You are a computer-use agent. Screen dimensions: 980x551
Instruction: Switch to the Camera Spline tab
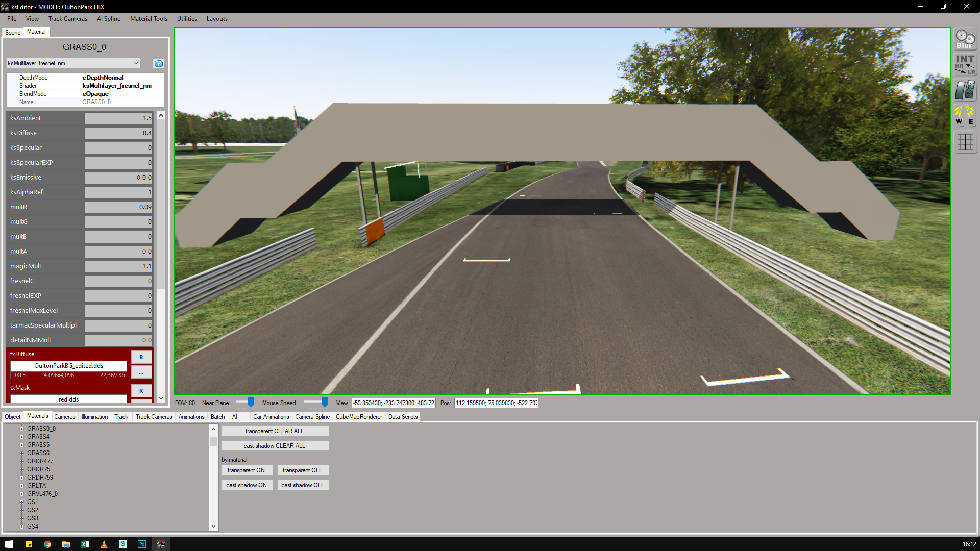coord(312,417)
